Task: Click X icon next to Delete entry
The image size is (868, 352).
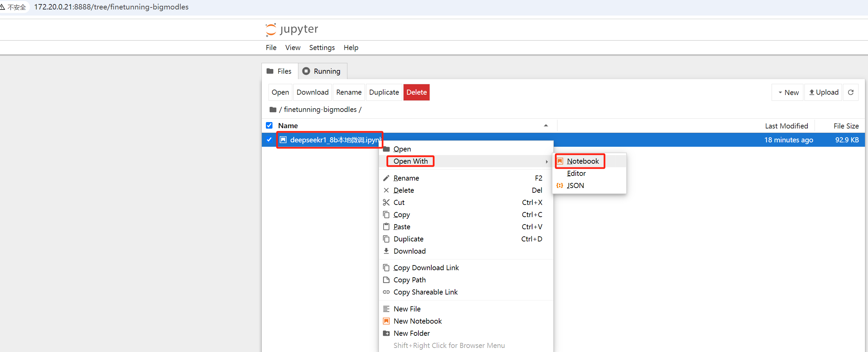Action: (386, 190)
